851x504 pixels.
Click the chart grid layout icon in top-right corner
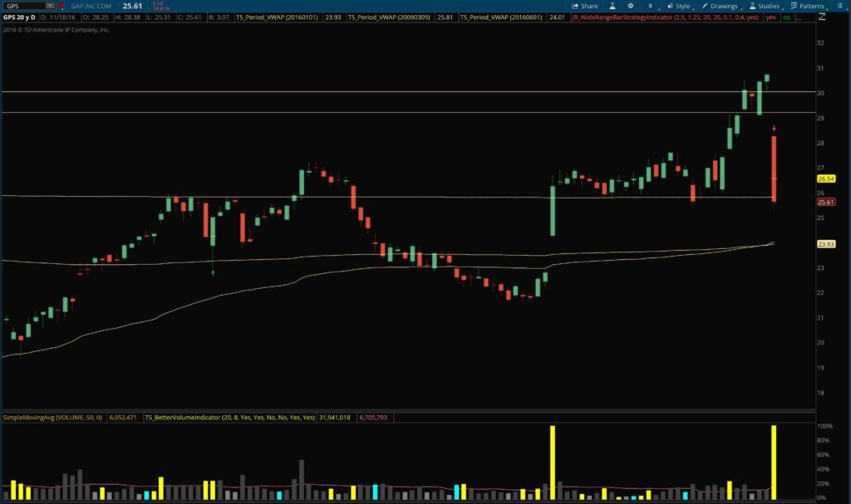(x=839, y=5)
